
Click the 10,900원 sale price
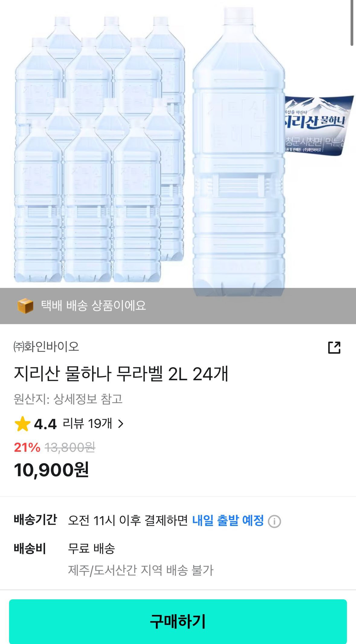51,470
